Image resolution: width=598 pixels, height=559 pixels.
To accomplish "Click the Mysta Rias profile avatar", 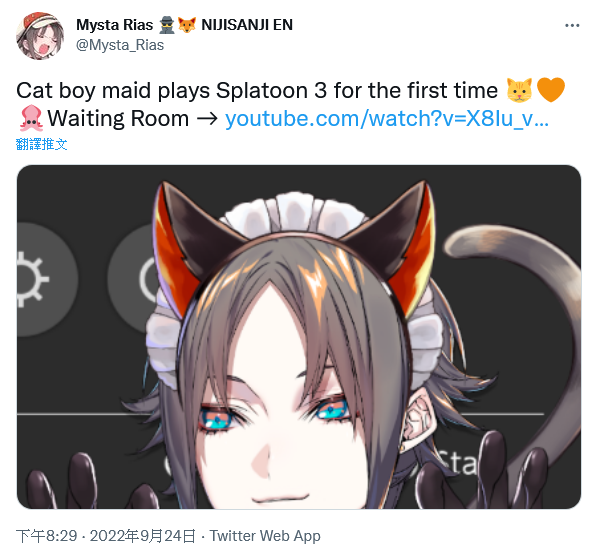I will 40,35.
